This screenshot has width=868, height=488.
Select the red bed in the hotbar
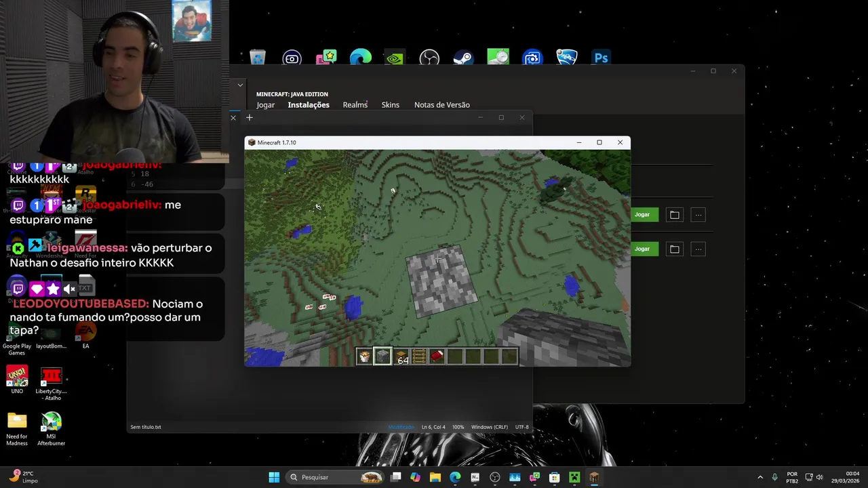[437, 357]
